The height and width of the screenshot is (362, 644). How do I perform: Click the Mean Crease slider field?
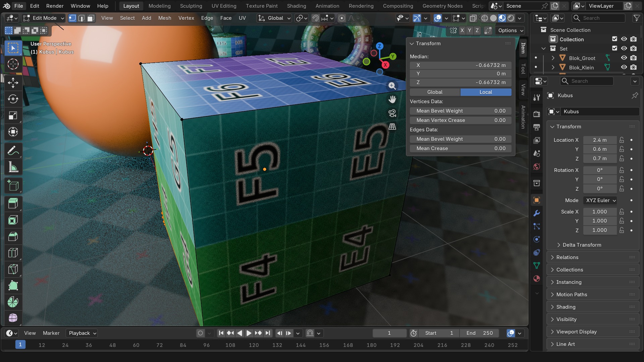coord(461,148)
